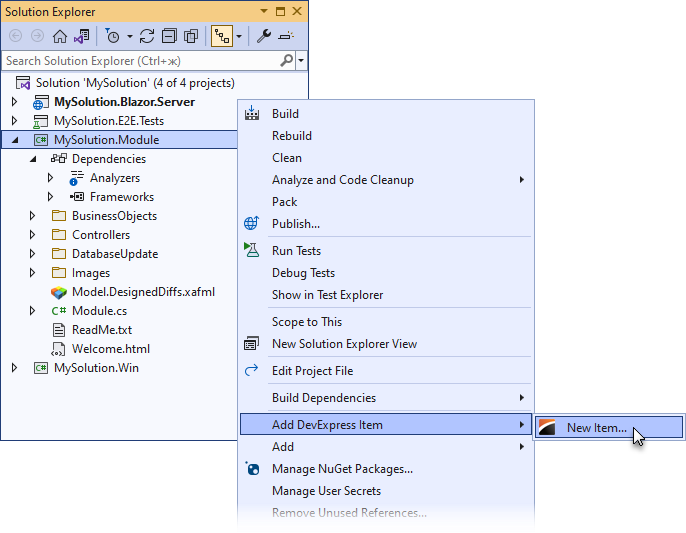
Task: Expand the BusinessObjects folder
Action: [32, 215]
